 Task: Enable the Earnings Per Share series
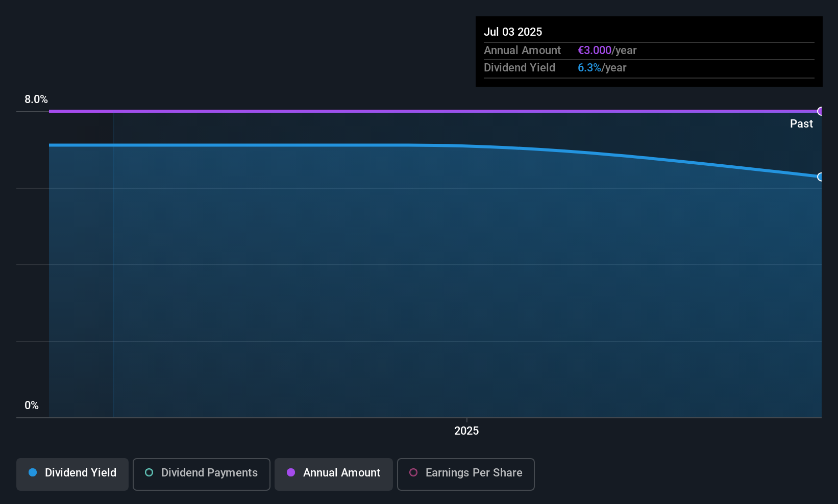pos(466,474)
